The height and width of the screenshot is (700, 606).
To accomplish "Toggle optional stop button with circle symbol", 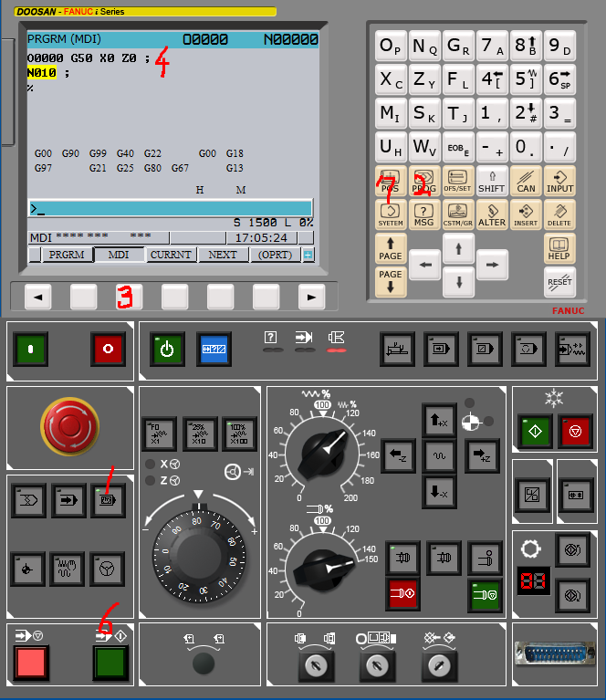I will click(x=528, y=350).
